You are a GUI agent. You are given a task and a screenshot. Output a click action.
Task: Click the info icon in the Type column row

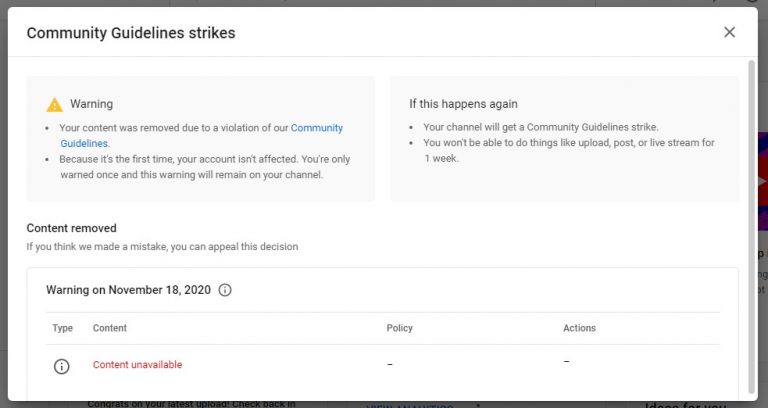point(61,366)
